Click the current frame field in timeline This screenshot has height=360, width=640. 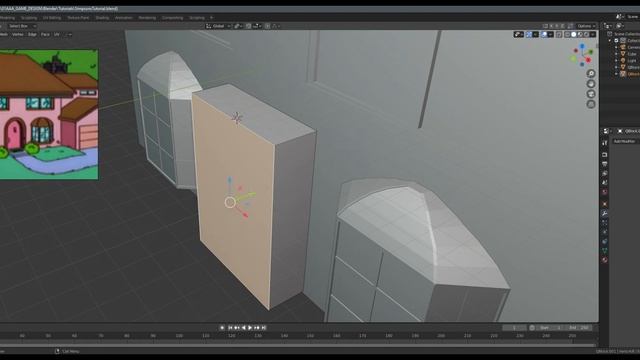(514, 328)
